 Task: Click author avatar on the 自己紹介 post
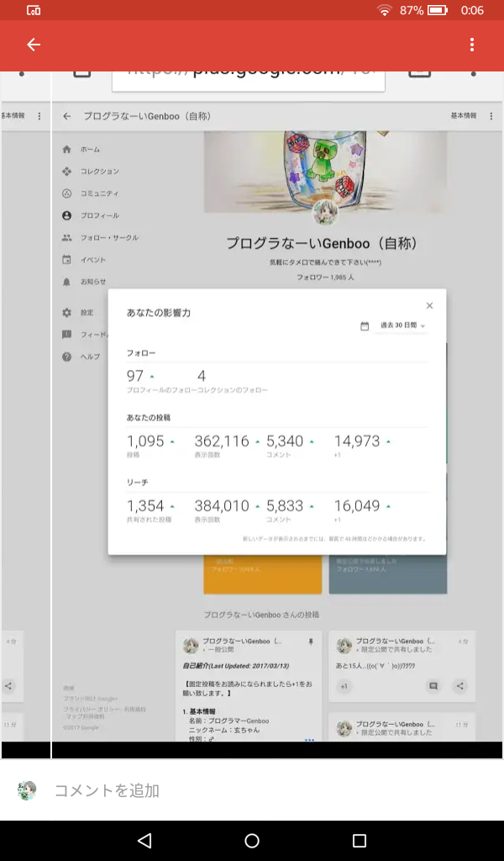191,645
